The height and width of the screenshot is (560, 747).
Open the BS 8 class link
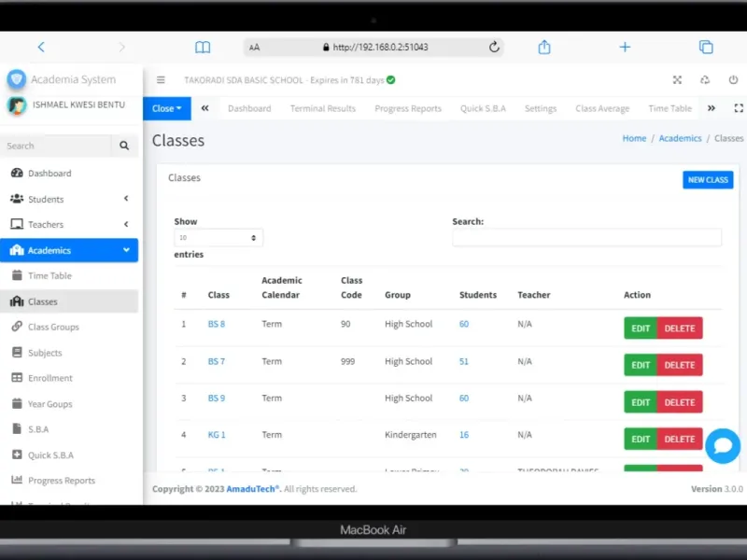(217, 324)
